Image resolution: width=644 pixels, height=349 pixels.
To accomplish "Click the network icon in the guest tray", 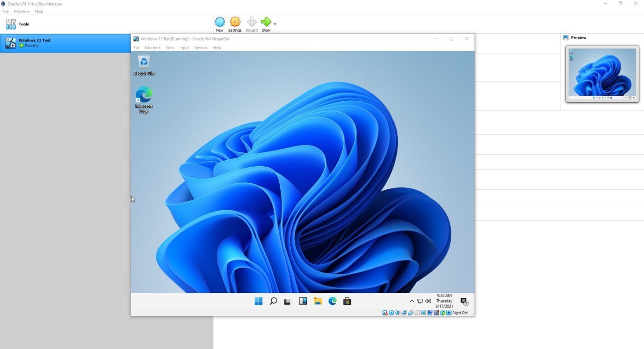I will coord(420,301).
